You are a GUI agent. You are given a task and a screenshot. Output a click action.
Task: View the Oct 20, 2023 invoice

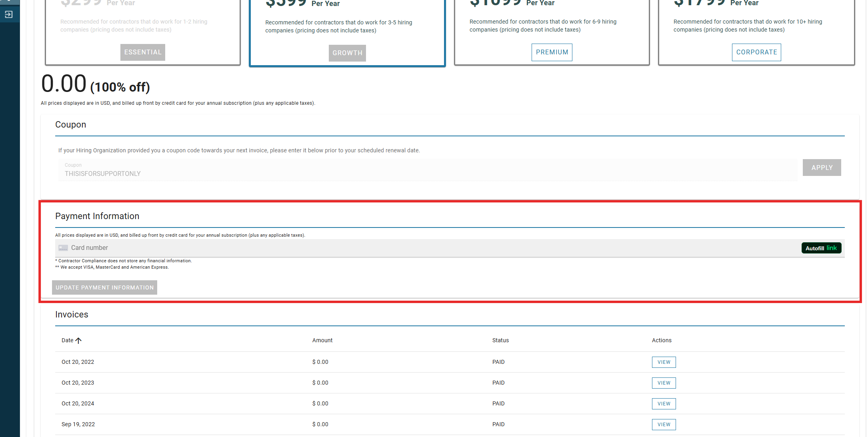coord(664,383)
